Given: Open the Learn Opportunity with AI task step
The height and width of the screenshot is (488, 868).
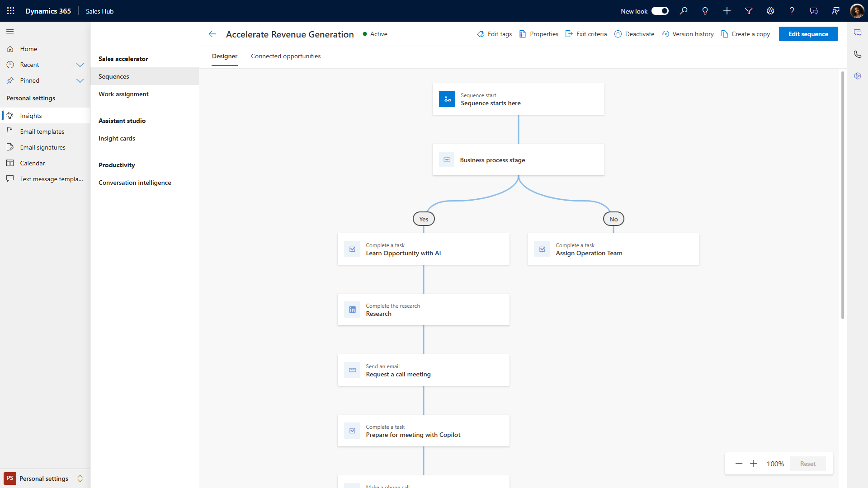Looking at the screenshot, I should [423, 249].
